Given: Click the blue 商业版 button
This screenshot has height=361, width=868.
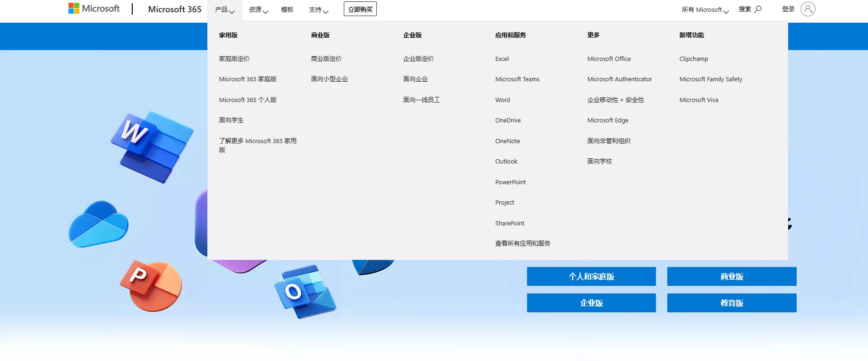Looking at the screenshot, I should tap(732, 276).
